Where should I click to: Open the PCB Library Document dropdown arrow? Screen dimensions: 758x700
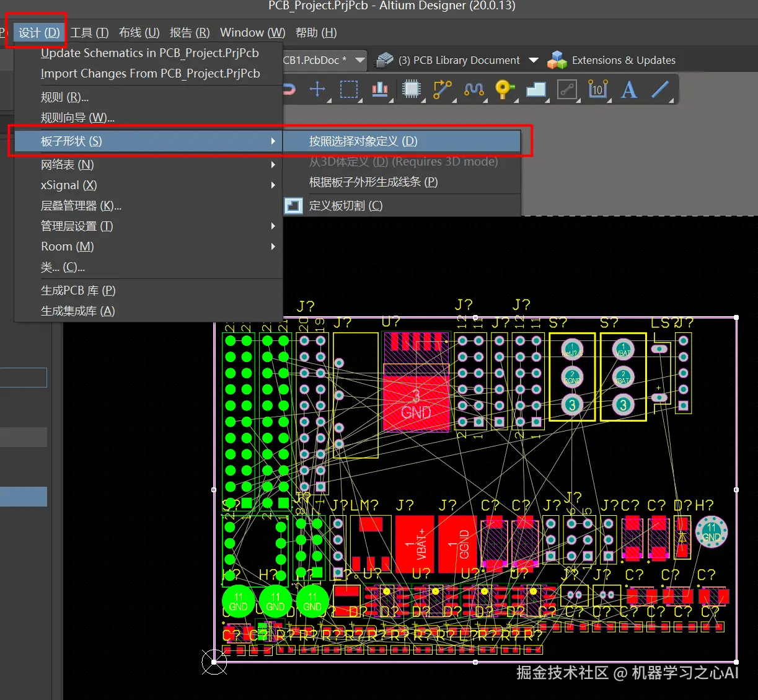534,60
